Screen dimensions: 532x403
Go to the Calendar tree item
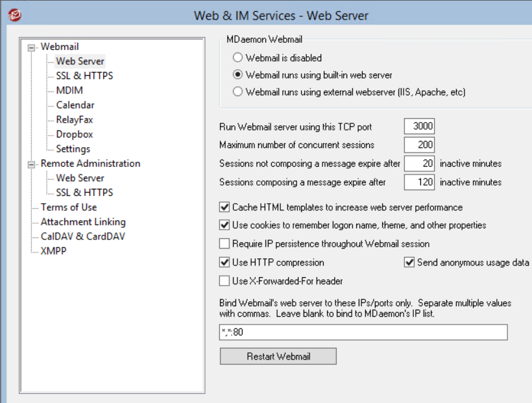tap(75, 105)
